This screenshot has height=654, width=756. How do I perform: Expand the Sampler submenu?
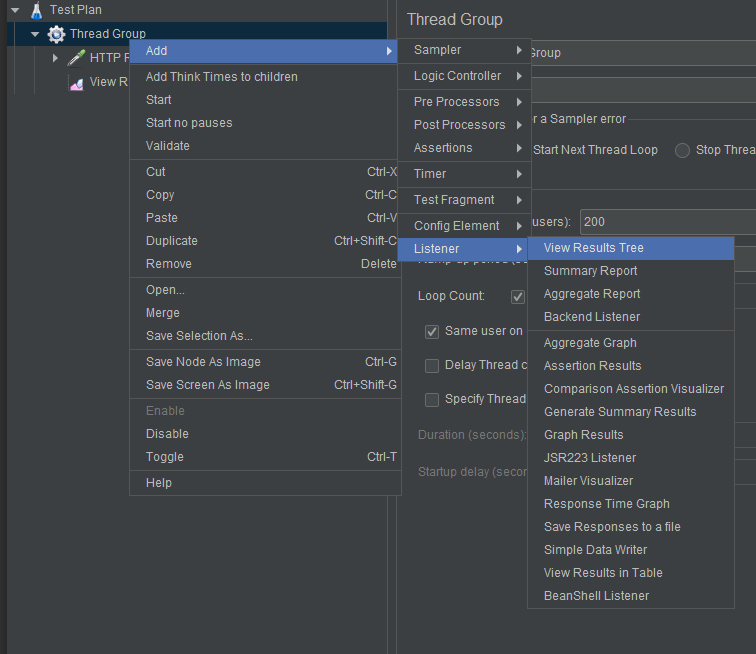tap(464, 50)
